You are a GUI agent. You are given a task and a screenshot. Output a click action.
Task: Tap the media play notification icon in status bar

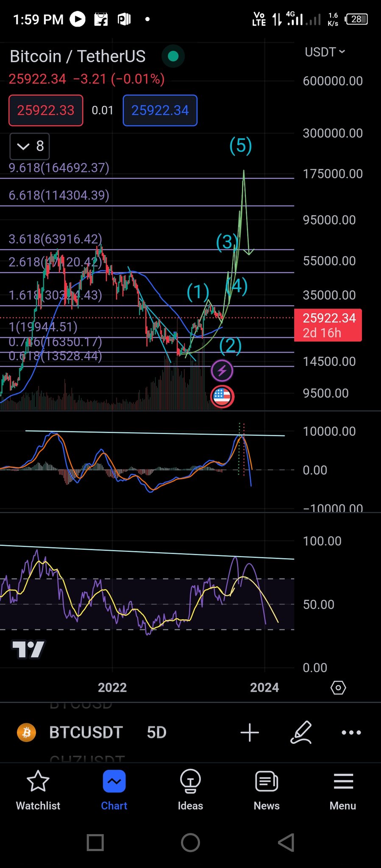click(78, 19)
